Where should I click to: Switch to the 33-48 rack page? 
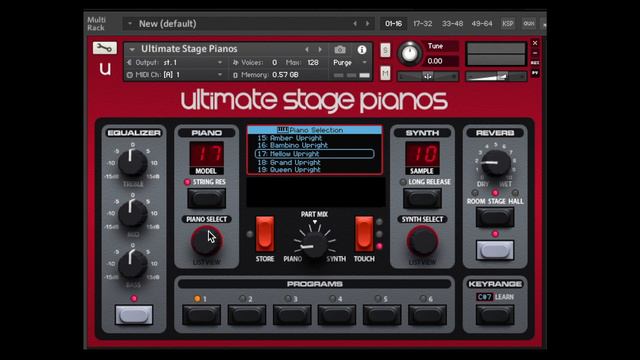pos(452,24)
